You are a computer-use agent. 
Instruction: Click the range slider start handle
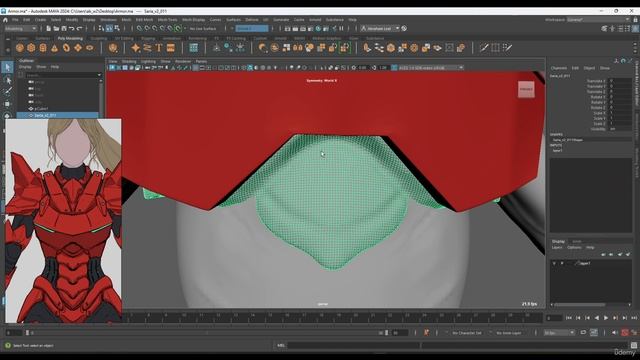[x=27, y=333]
